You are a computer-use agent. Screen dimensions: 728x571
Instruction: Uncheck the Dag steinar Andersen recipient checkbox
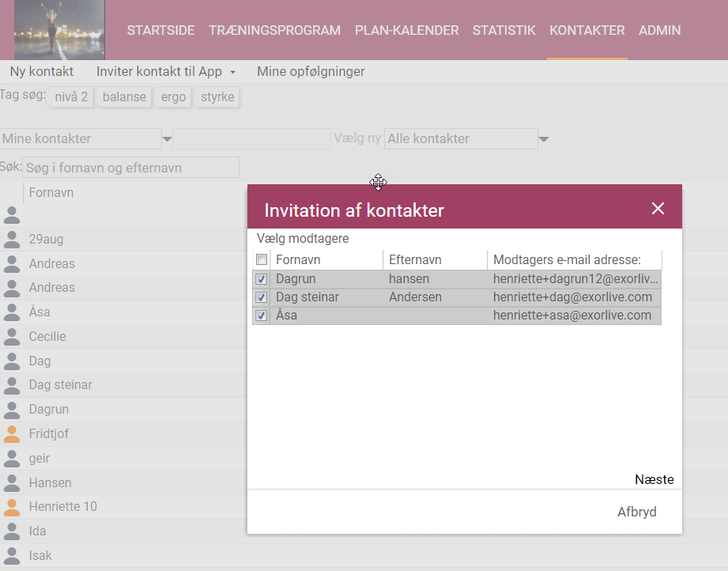pyautogui.click(x=262, y=297)
